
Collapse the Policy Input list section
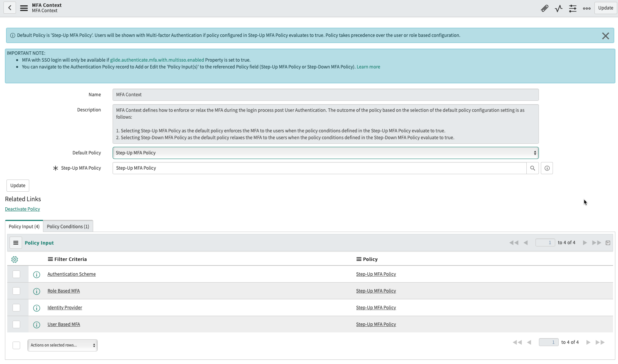tap(608, 243)
